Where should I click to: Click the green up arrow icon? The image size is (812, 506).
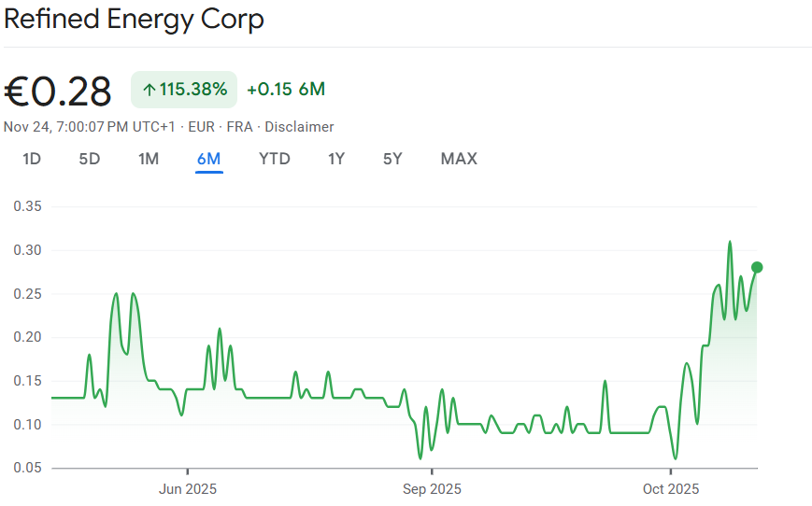coord(149,90)
